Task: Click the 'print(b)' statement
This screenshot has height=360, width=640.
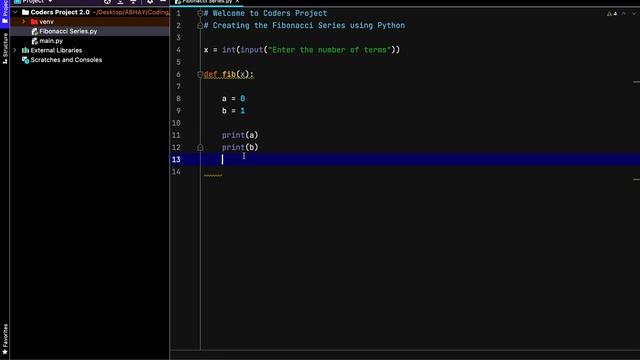Action: point(240,147)
